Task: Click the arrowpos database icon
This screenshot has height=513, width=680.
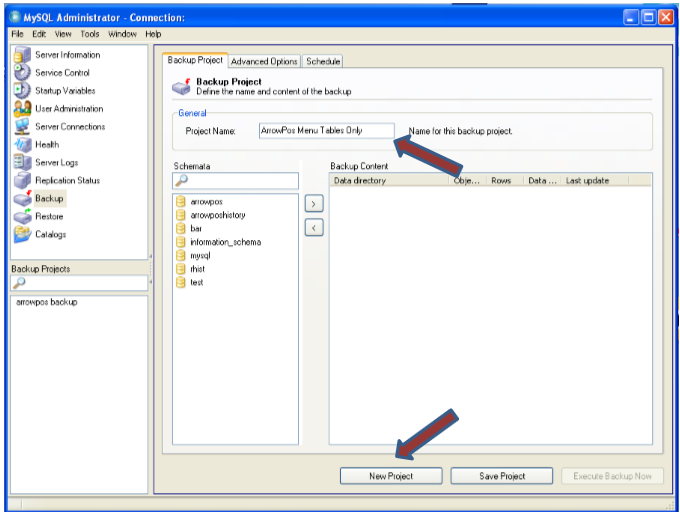Action: [180, 201]
